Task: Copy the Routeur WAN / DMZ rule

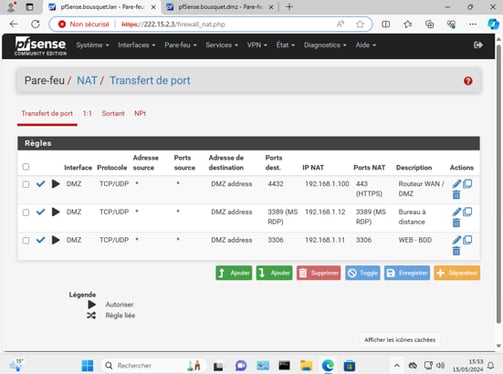Action: click(467, 184)
